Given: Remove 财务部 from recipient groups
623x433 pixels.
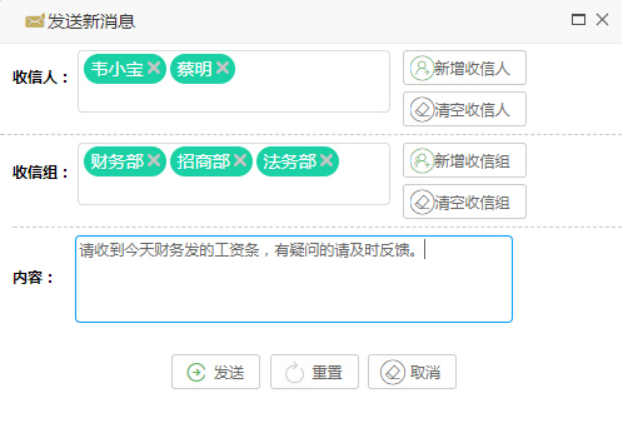Looking at the screenshot, I should click(x=154, y=161).
